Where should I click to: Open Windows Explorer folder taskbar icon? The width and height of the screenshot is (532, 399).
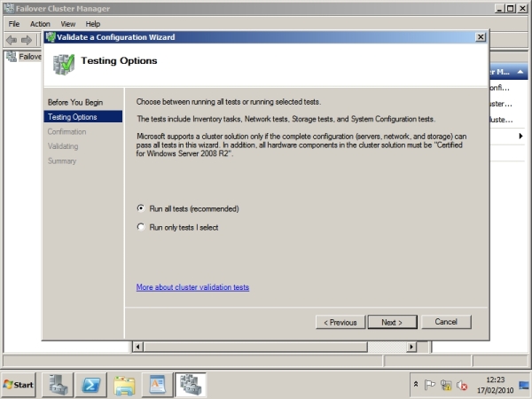pyautogui.click(x=124, y=385)
